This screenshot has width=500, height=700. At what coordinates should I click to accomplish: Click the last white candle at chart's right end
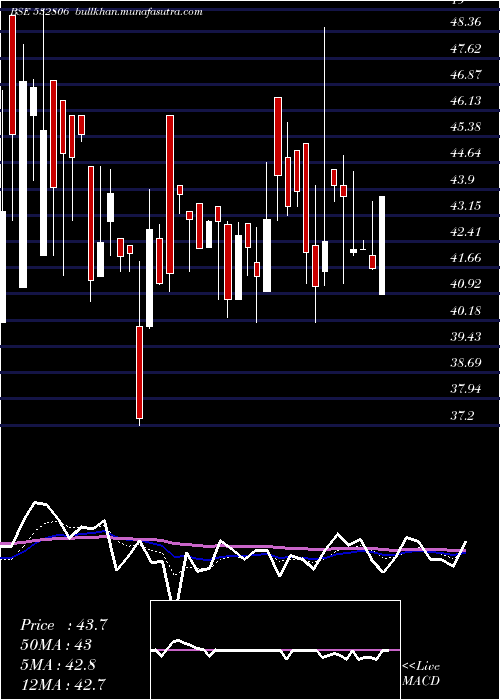[382, 246]
